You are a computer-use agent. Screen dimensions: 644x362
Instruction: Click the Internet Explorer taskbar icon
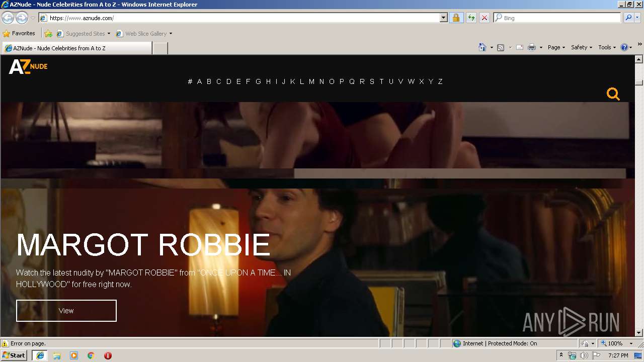(x=40, y=355)
